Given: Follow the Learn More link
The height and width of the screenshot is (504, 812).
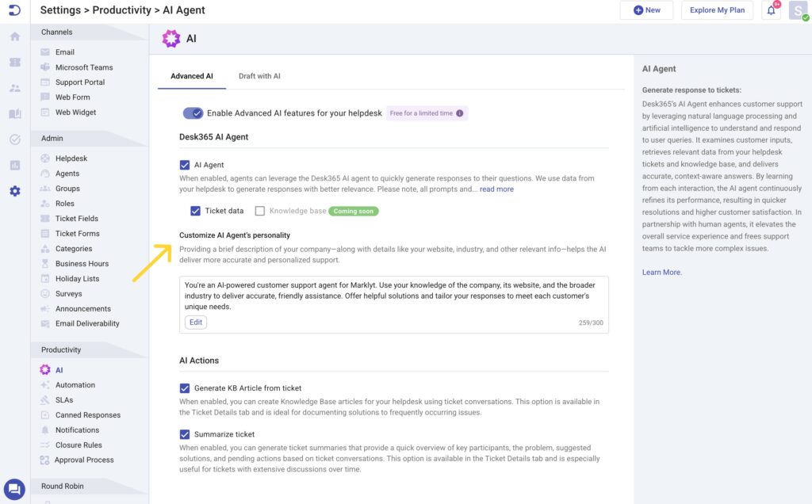Looking at the screenshot, I should pos(661,273).
